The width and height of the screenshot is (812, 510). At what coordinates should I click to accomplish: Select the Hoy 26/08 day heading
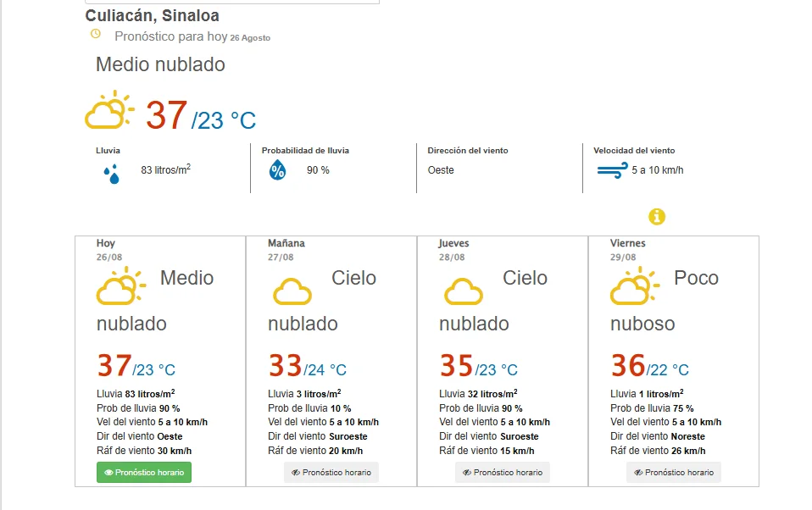point(109,250)
